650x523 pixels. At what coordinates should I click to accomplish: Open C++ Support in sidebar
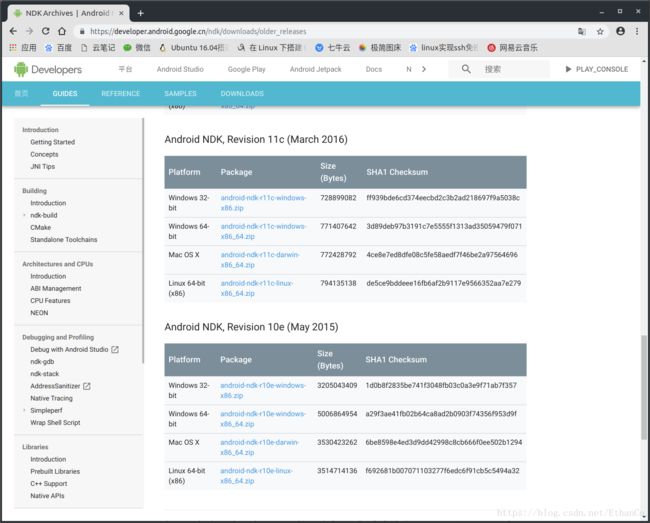49,484
